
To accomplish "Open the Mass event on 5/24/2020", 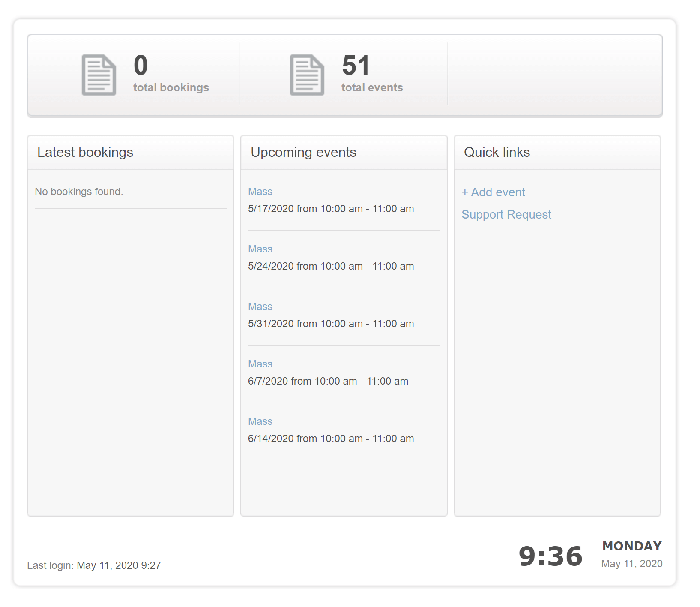I will click(260, 249).
